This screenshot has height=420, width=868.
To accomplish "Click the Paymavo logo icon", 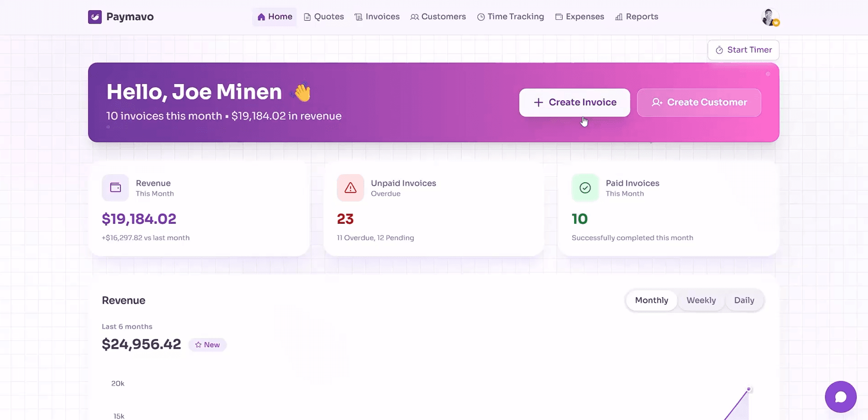I will [x=95, y=17].
